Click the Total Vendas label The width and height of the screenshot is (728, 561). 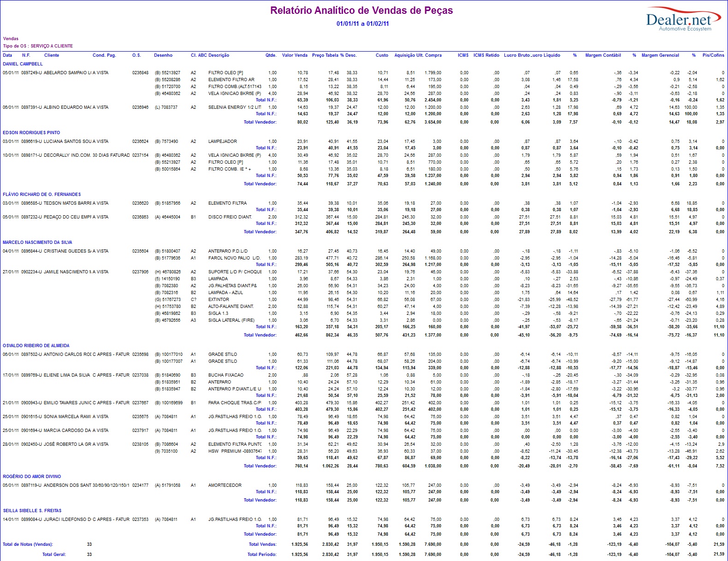(262, 544)
